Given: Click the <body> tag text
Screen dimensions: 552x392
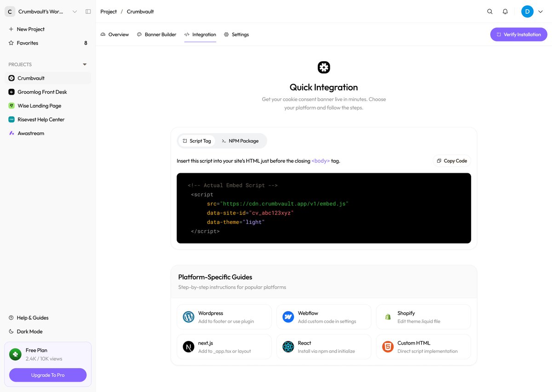Looking at the screenshot, I should click(x=321, y=161).
